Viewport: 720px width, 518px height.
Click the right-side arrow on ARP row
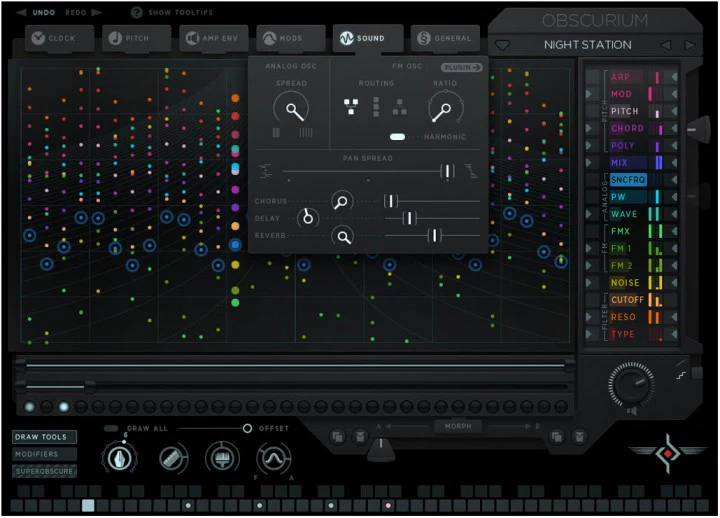click(674, 77)
